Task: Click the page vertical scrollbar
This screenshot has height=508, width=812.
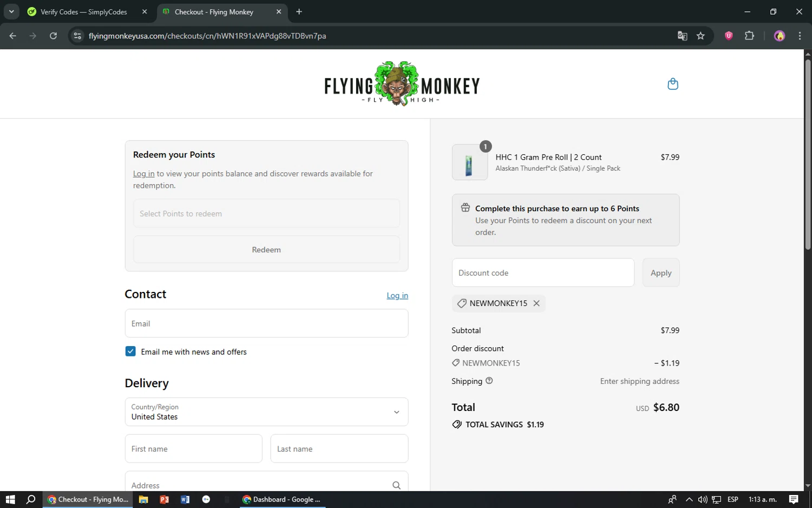Action: pyautogui.click(x=808, y=154)
